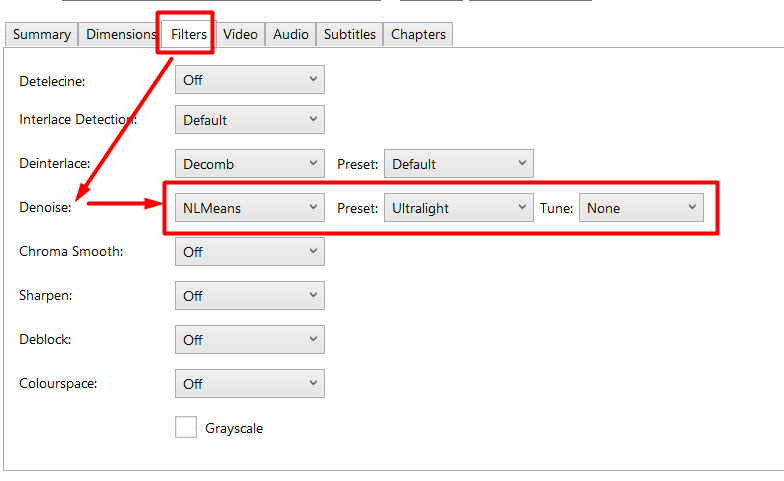Open the Audio tab

coord(290,34)
